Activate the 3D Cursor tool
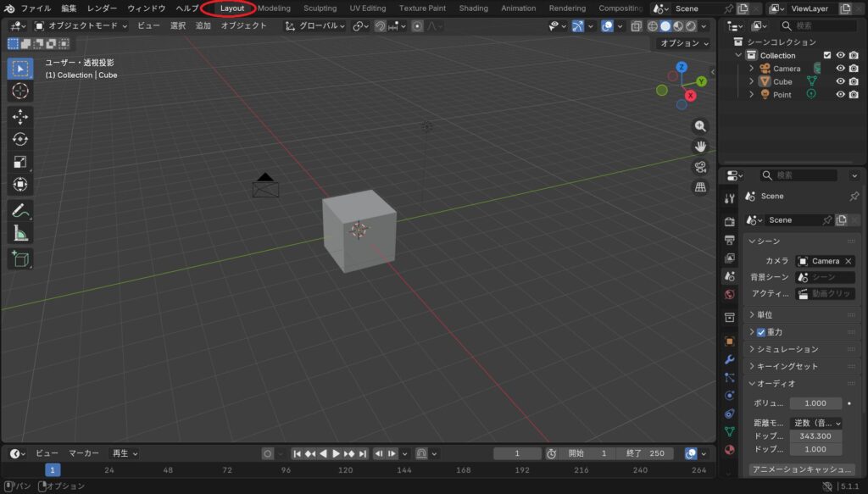This screenshot has width=868, height=494. tap(20, 92)
